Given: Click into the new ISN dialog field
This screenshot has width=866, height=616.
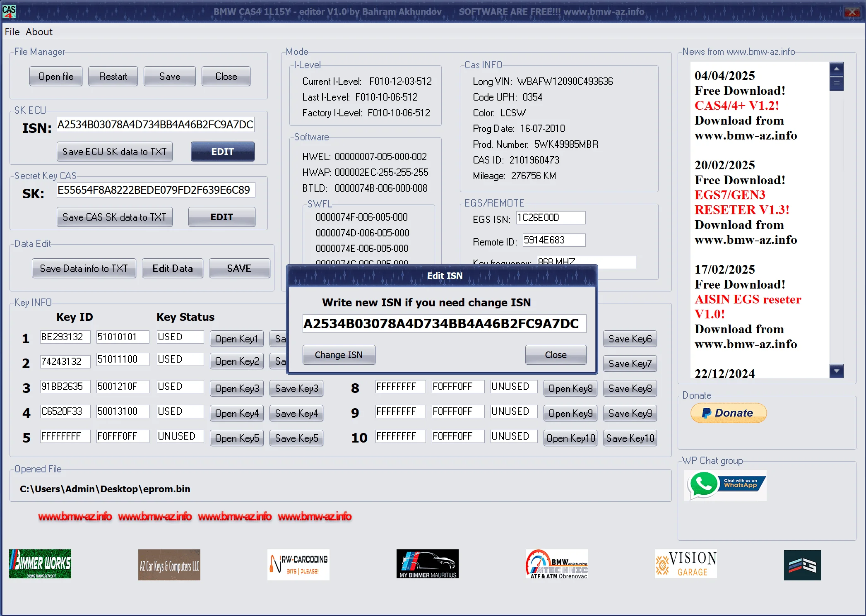Looking at the screenshot, I should pos(444,323).
